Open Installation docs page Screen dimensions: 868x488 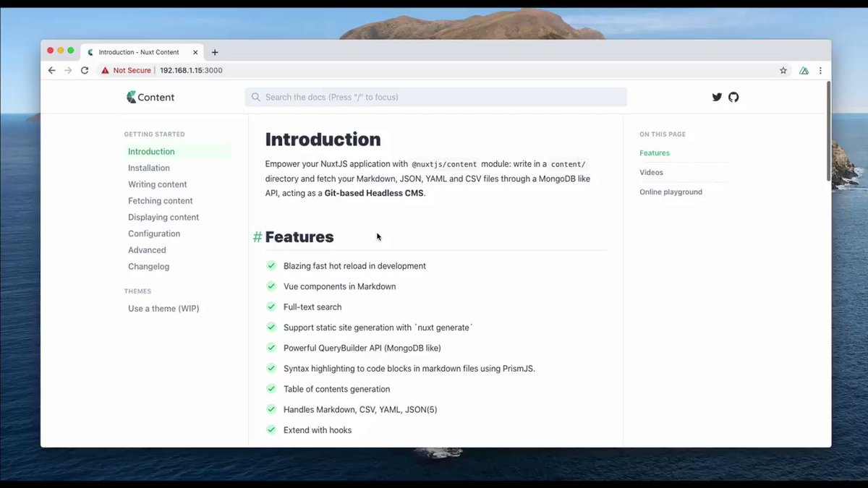pos(149,168)
